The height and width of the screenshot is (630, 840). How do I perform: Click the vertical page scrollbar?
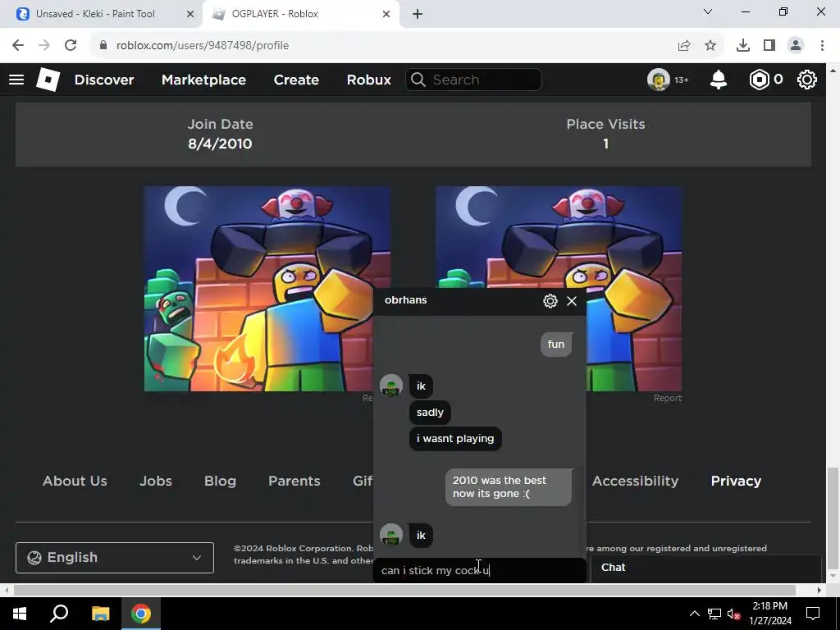coord(833,517)
